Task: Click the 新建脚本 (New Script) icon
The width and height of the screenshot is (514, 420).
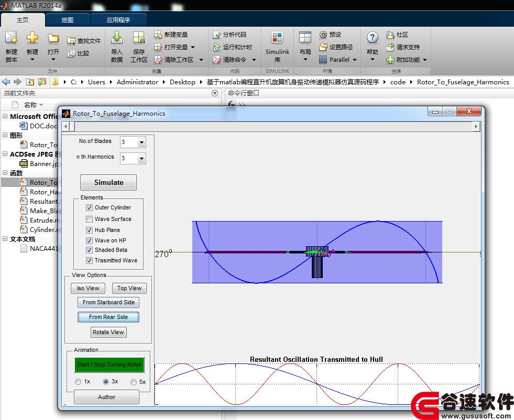Action: [12, 38]
